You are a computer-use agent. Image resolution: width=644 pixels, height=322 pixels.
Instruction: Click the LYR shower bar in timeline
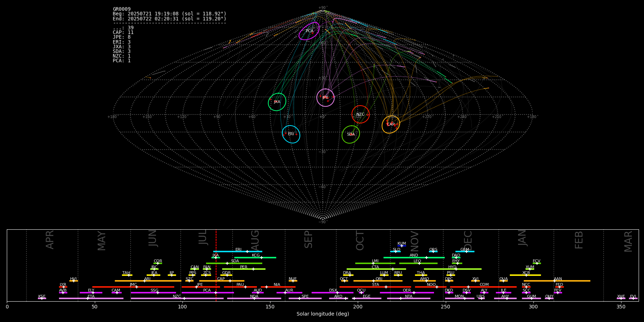coord(63,287)
